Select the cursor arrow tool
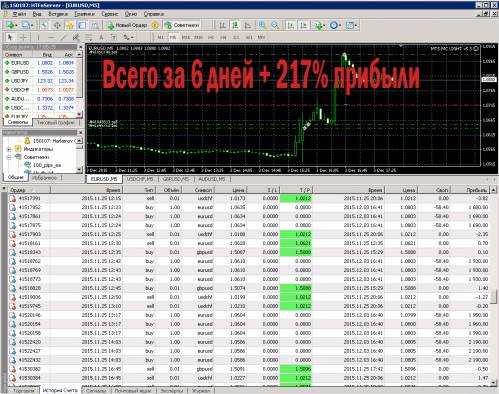Screen dimensions: 499x394 (10, 37)
